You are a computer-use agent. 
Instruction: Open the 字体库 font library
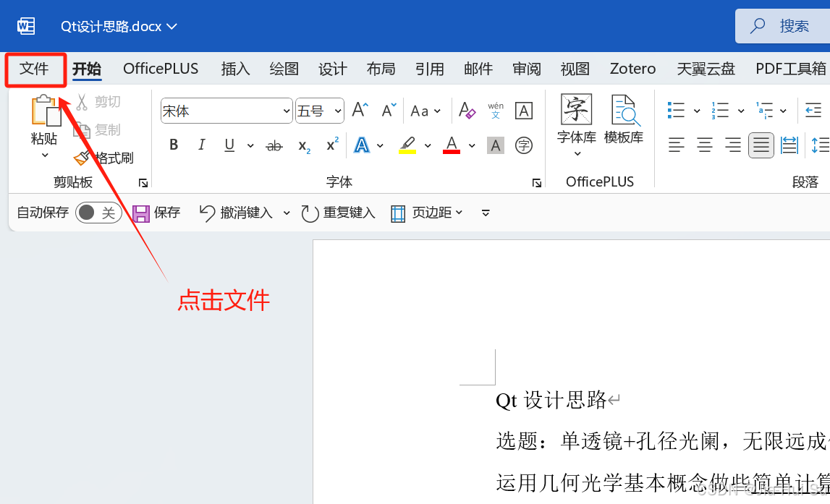tap(577, 125)
